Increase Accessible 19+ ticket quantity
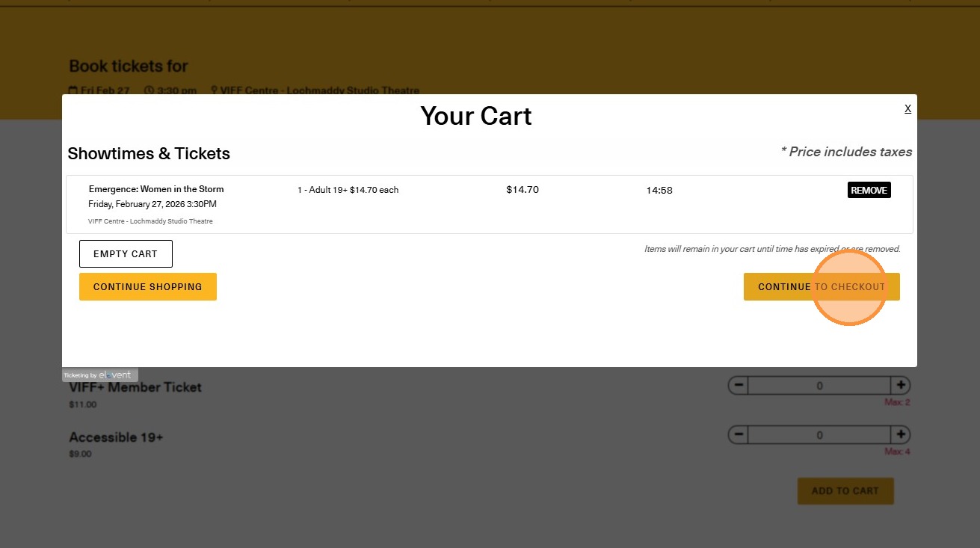This screenshot has height=548, width=980. tap(901, 434)
